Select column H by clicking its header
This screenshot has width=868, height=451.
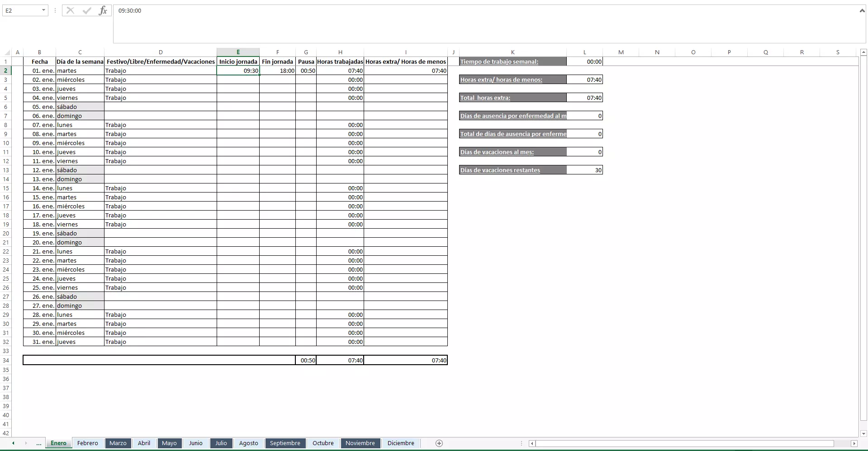click(340, 52)
